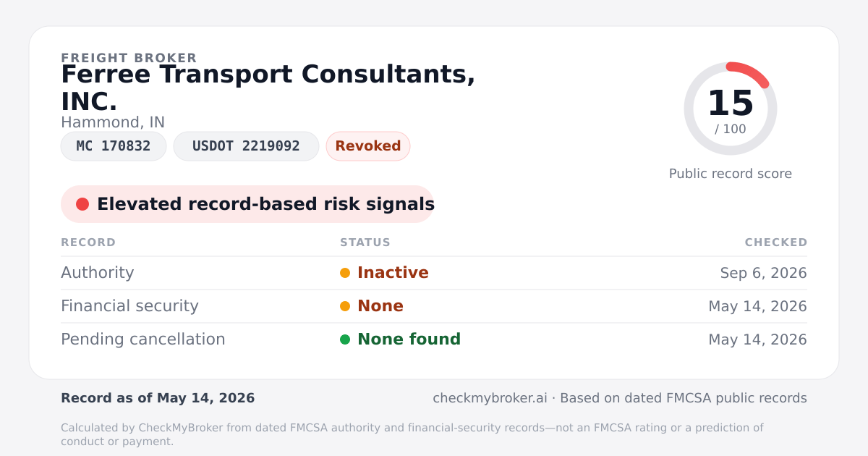Open the checkmybroker.ai link
The height and width of the screenshot is (456, 868).
(x=490, y=398)
